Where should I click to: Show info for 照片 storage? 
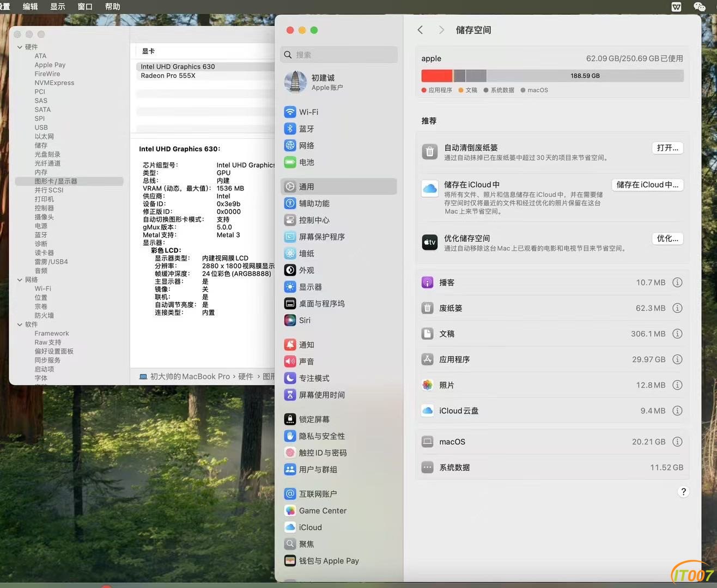[677, 385]
